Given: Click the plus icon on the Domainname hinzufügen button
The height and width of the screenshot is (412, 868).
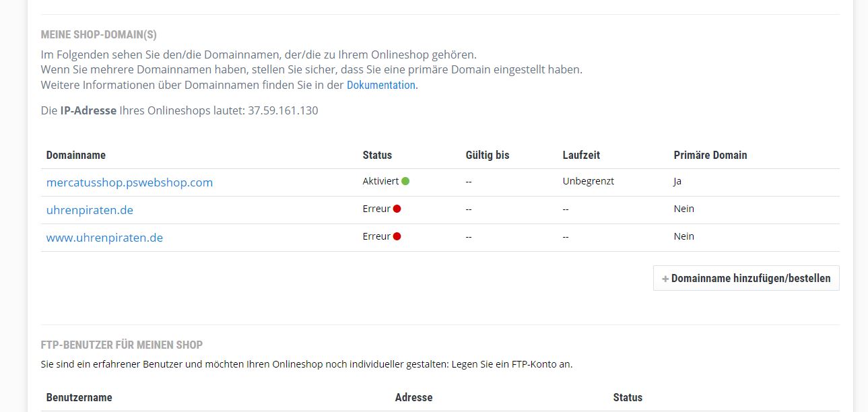Looking at the screenshot, I should 665,279.
